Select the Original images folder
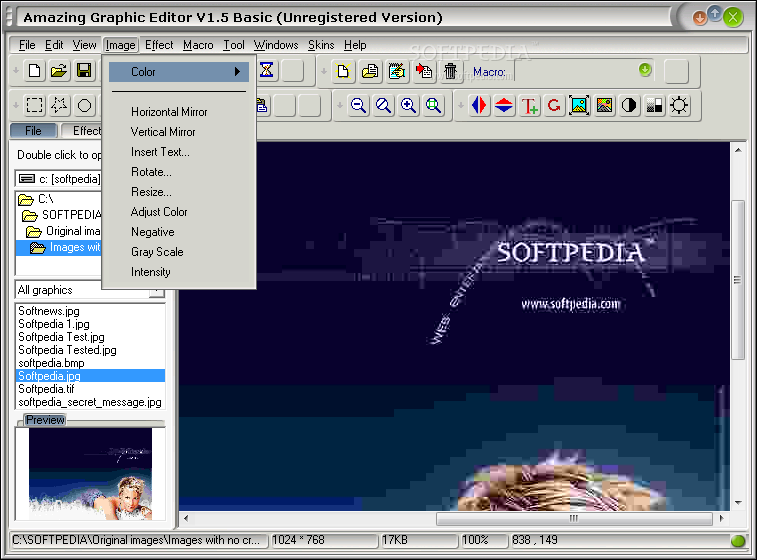Screen dimensions: 757x560 (x=63, y=231)
